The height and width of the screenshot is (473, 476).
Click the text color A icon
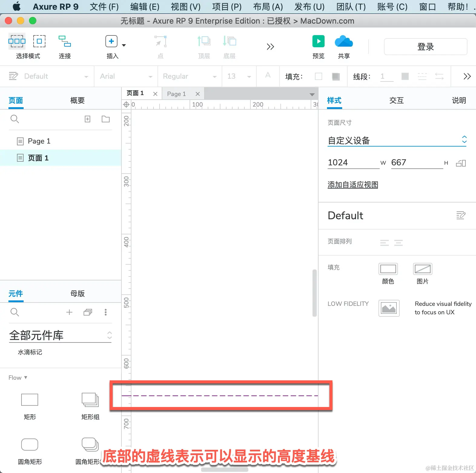(x=268, y=75)
